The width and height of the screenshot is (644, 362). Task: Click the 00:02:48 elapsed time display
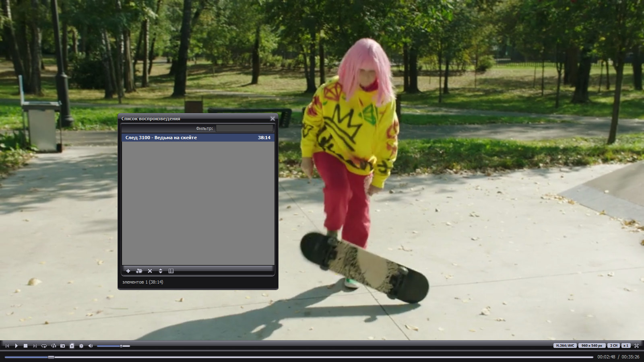click(x=606, y=357)
